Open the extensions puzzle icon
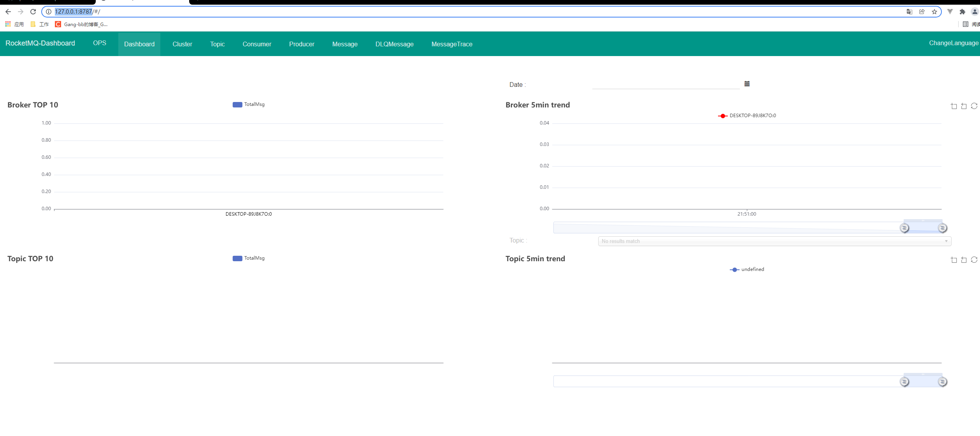980x436 pixels. point(962,12)
